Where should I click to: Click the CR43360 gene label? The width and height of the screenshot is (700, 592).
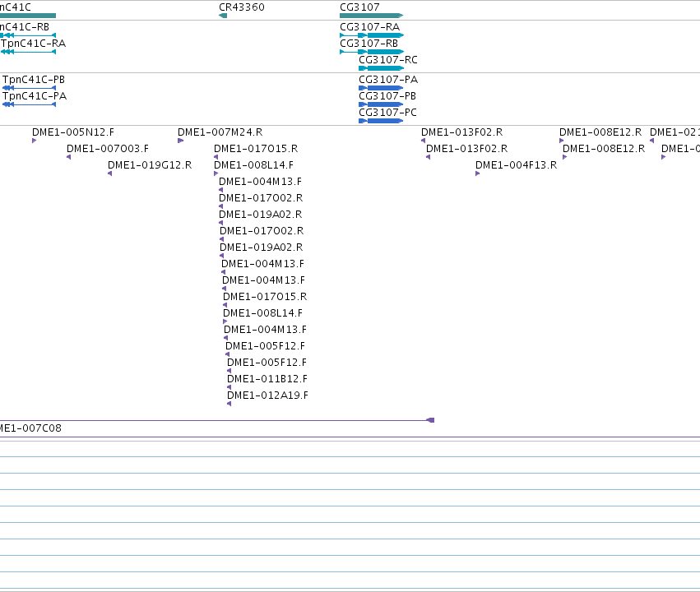(242, 7)
